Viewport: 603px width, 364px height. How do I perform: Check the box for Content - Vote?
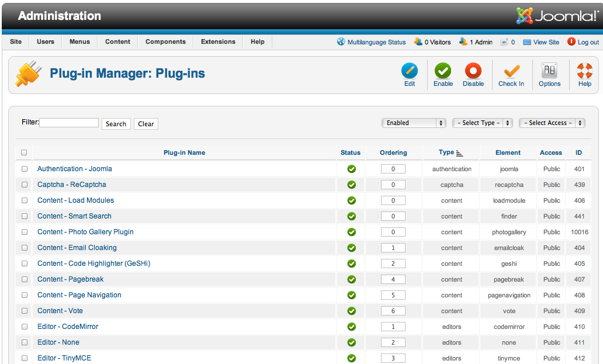tap(24, 311)
